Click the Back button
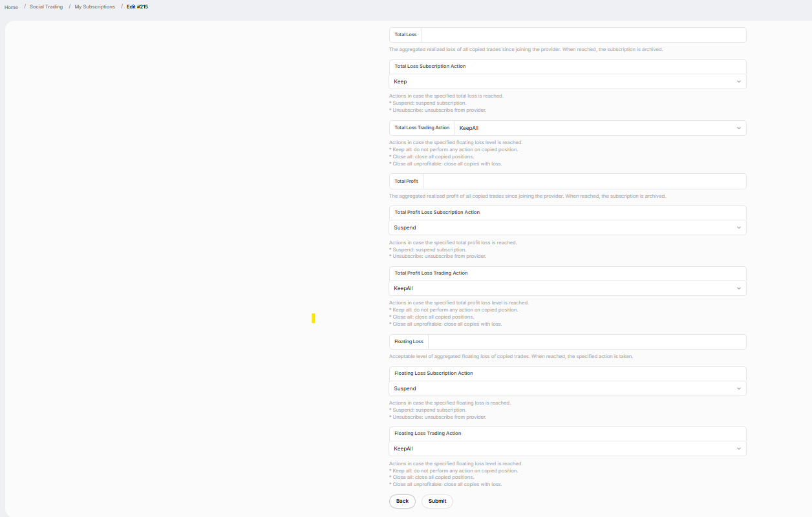The image size is (812, 517). pos(402,501)
